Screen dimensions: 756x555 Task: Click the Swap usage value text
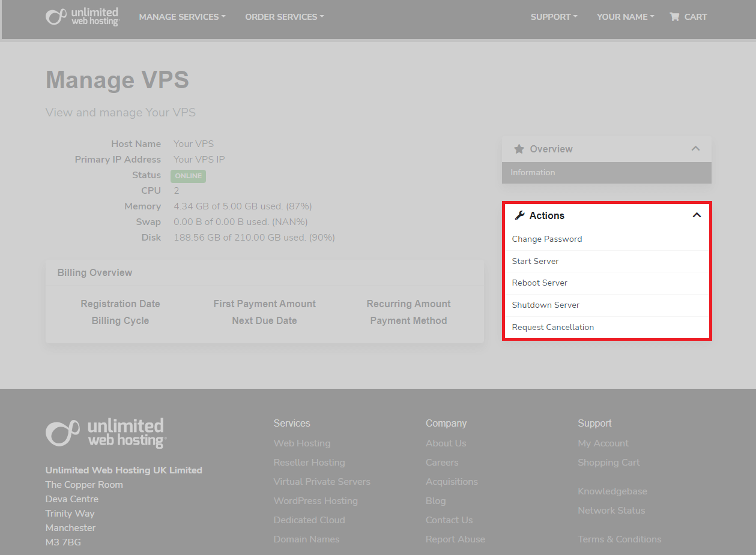(x=240, y=222)
